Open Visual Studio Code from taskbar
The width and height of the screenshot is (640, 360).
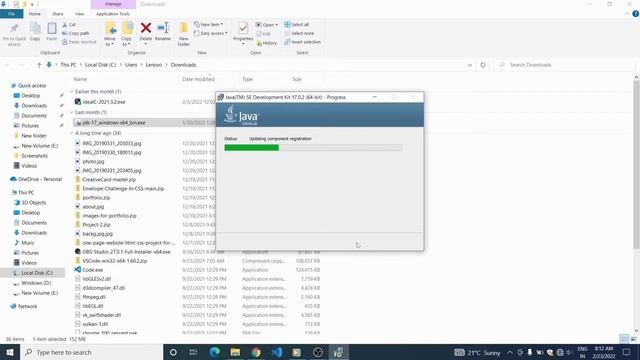(277, 352)
